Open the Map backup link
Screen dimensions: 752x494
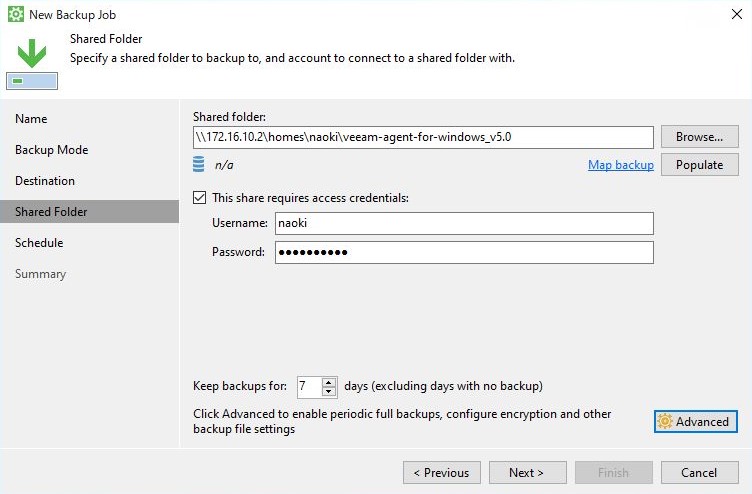point(621,165)
